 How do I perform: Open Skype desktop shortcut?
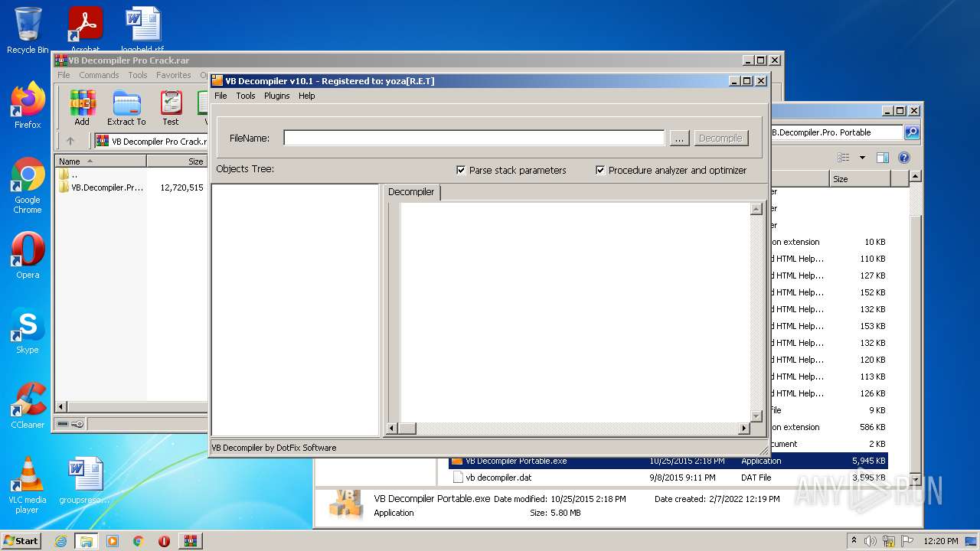[x=28, y=331]
